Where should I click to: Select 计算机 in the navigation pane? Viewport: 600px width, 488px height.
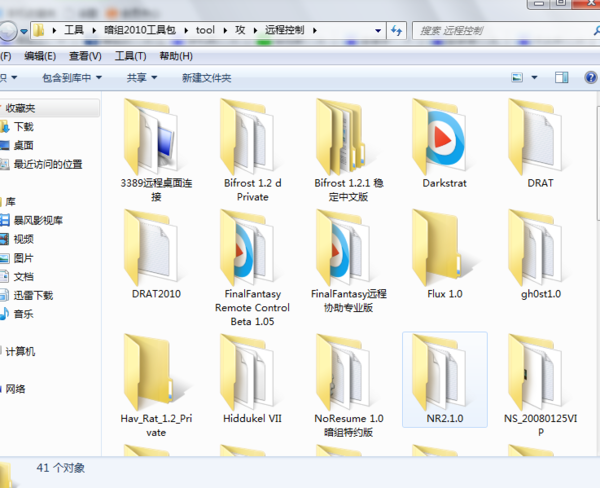[x=20, y=351]
